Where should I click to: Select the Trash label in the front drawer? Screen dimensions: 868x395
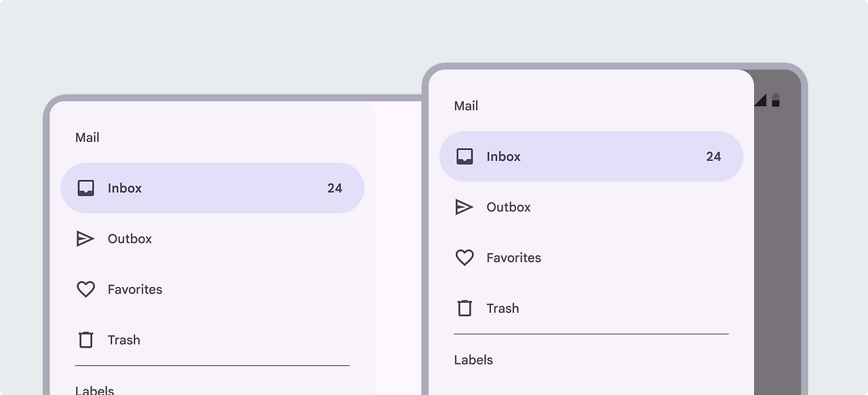(x=502, y=308)
